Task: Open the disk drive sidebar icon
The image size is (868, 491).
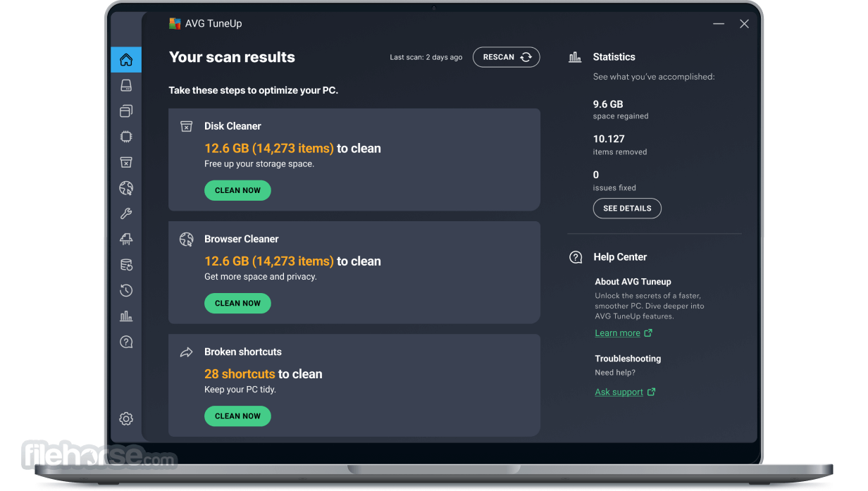Action: 126,85
